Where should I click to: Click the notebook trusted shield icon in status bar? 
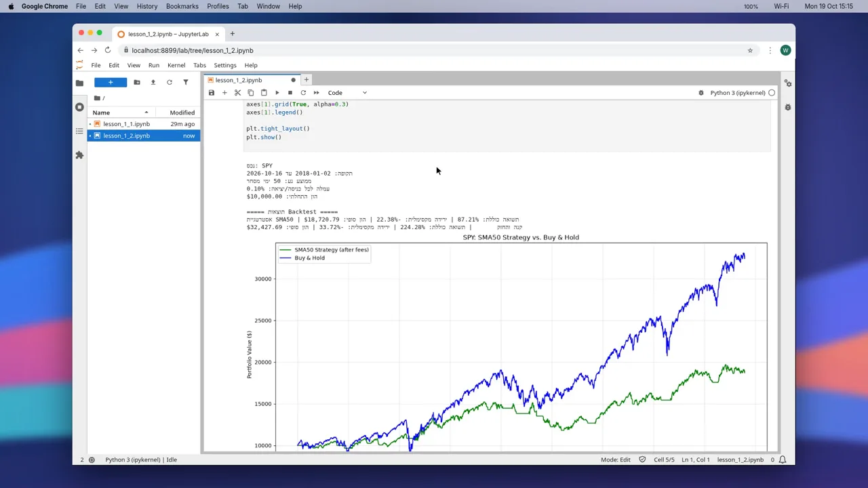click(644, 460)
